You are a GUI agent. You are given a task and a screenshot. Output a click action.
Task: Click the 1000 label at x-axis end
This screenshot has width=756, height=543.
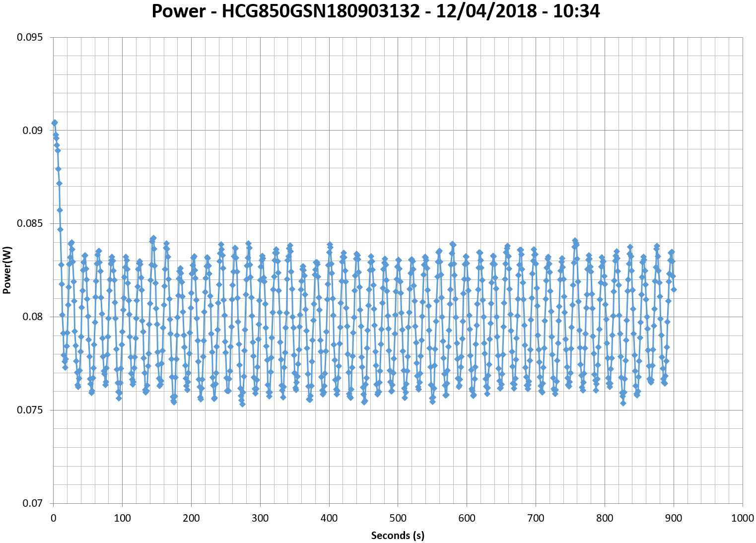click(743, 518)
